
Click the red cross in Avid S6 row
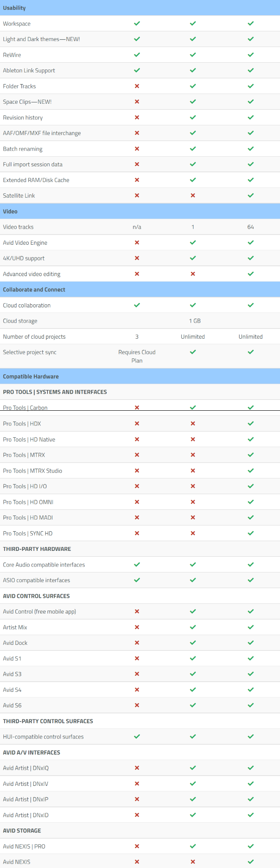(x=137, y=705)
